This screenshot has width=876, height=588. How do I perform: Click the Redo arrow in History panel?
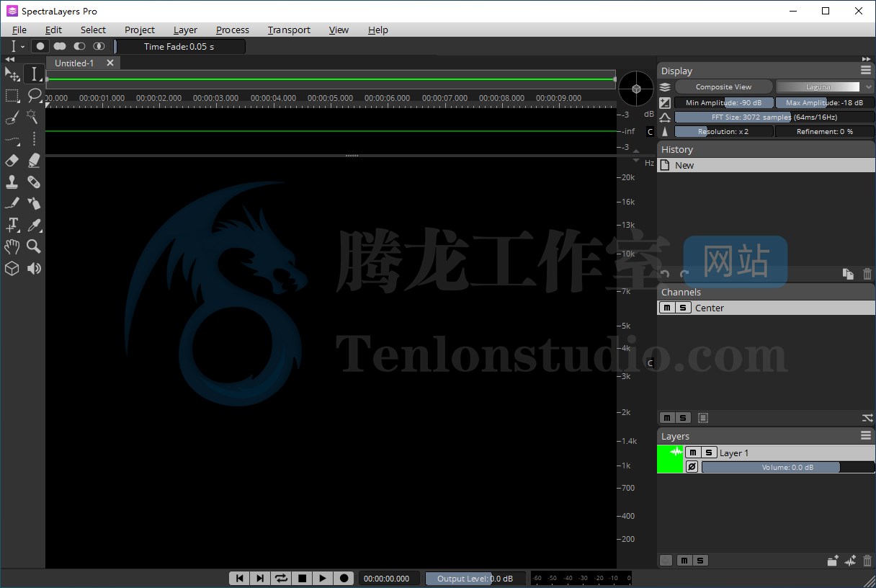(684, 274)
